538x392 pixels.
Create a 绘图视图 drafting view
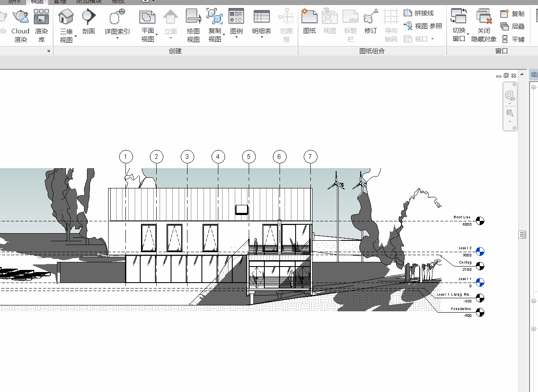(193, 26)
